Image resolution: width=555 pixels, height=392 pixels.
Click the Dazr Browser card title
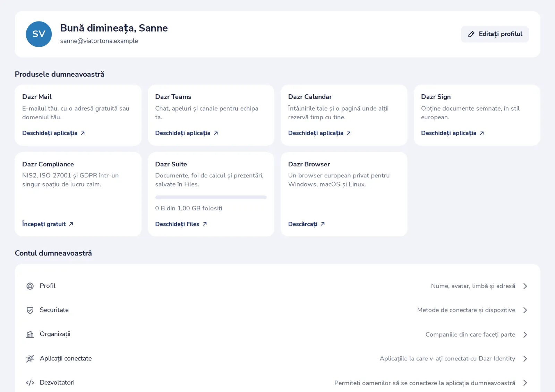coord(309,164)
